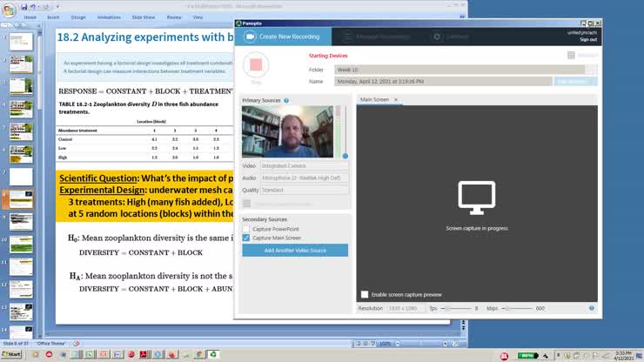The width and height of the screenshot is (644, 362).
Task: Click the grid view icon near top right of Panopto
Action: [571, 55]
